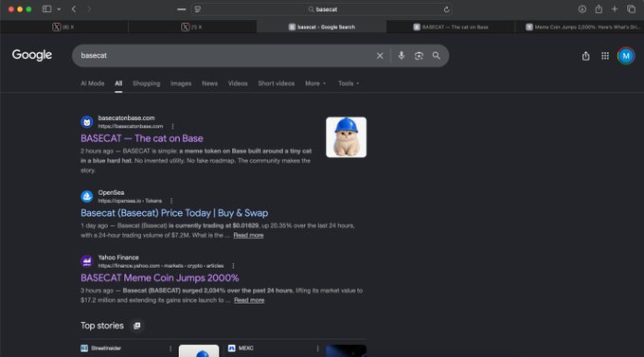Go forward with the forward arrow
Image resolution: width=644 pixels, height=357 pixels.
89,9
